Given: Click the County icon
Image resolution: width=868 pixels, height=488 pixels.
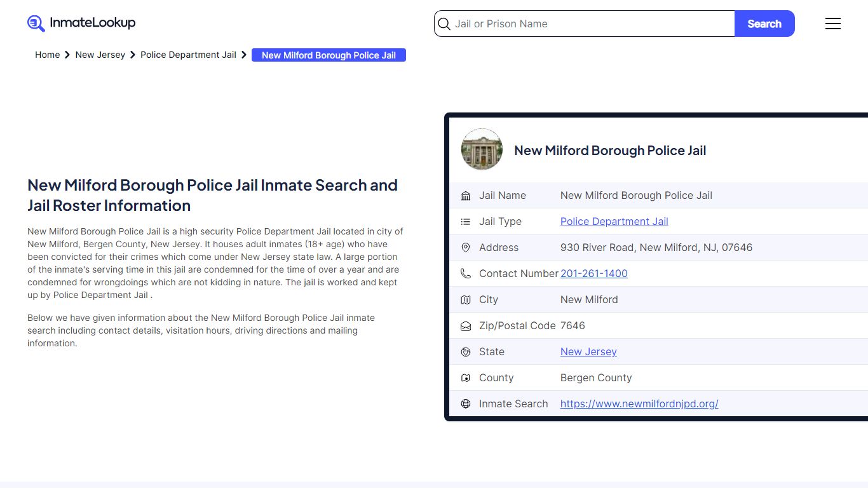Looking at the screenshot, I should pyautogui.click(x=466, y=378).
